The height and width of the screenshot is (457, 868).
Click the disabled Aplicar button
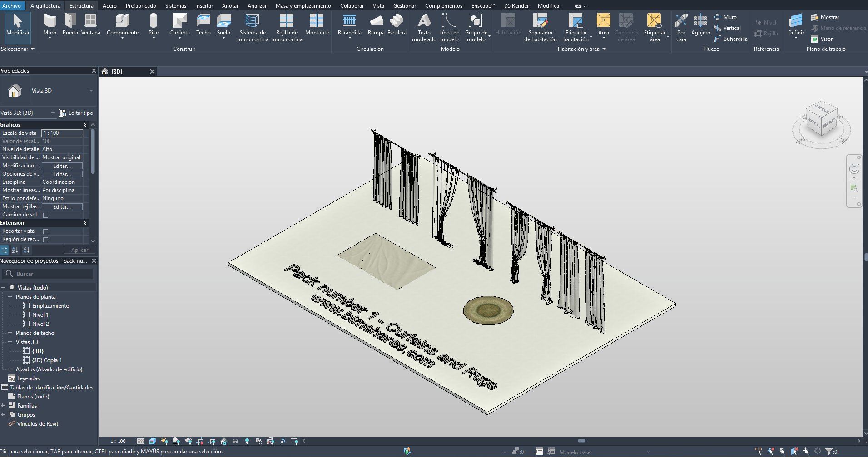tap(79, 250)
